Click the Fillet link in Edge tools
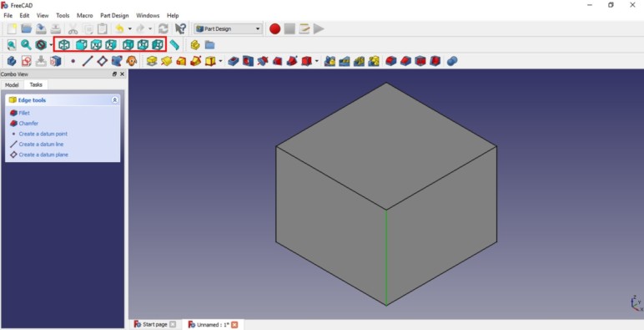The height and width of the screenshot is (330, 644). [24, 113]
